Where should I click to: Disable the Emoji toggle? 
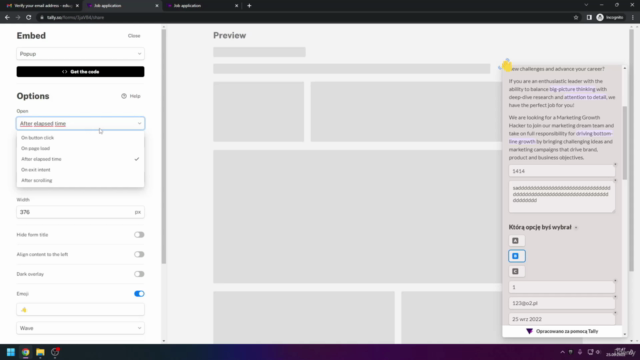139,293
